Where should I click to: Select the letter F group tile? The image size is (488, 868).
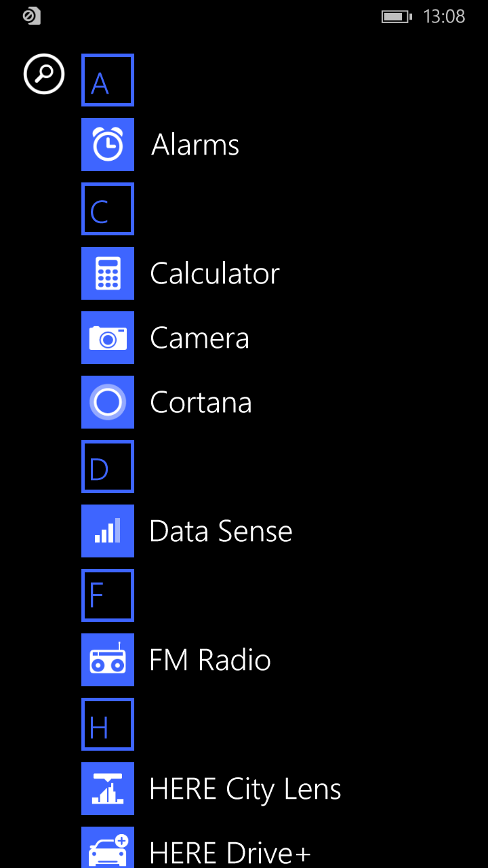(108, 595)
